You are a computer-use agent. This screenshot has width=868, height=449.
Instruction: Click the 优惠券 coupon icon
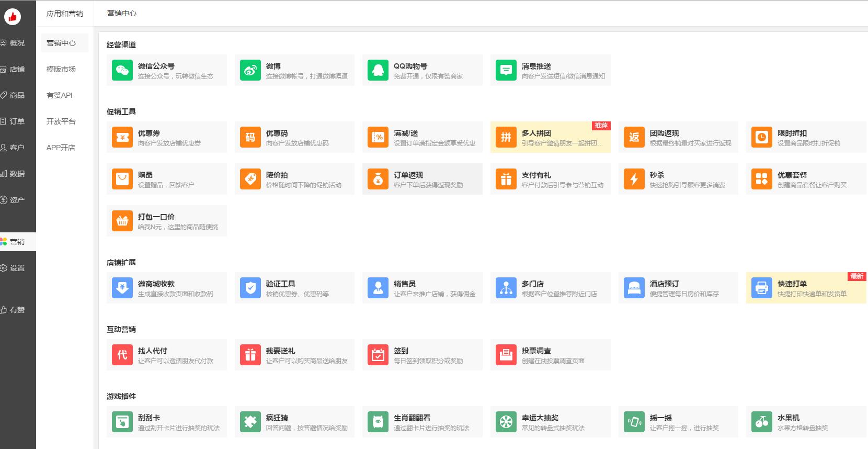122,137
